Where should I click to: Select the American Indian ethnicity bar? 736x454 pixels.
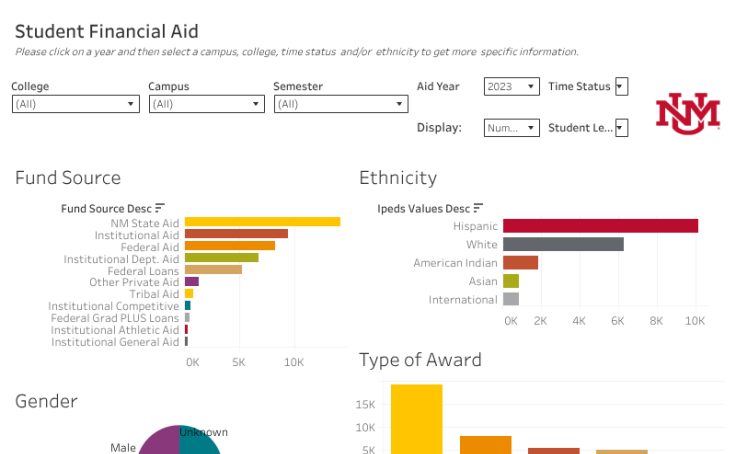(521, 262)
